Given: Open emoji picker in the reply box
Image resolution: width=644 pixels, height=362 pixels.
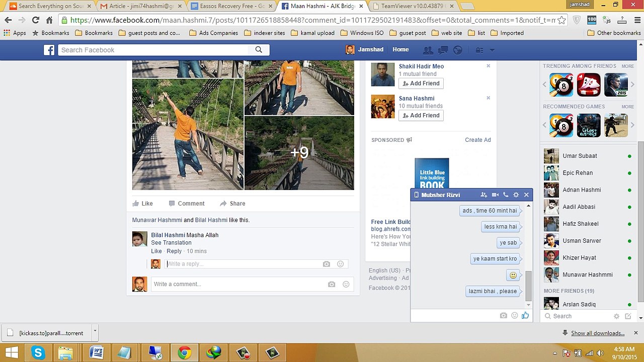Looking at the screenshot, I should tap(340, 264).
